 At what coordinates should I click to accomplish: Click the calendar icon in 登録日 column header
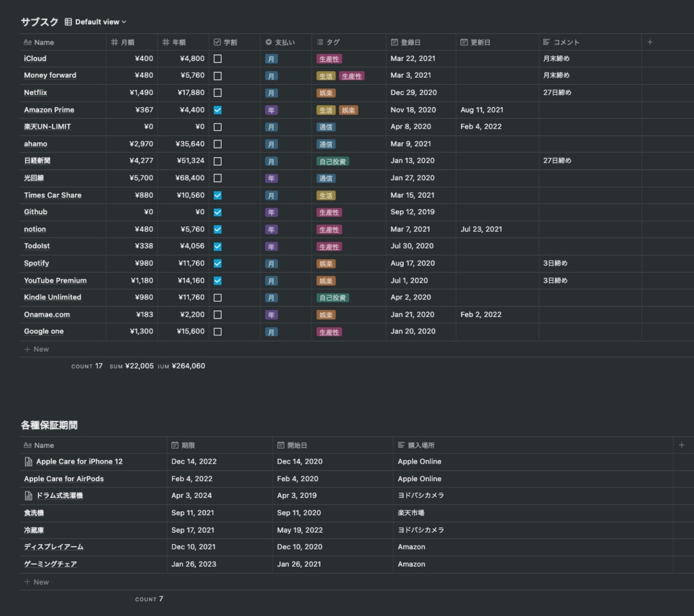(394, 42)
